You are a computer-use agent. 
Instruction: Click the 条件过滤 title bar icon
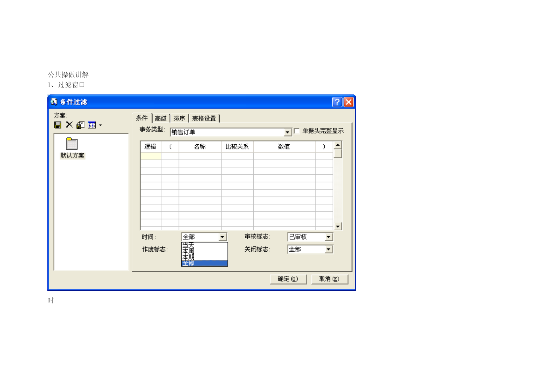point(54,102)
